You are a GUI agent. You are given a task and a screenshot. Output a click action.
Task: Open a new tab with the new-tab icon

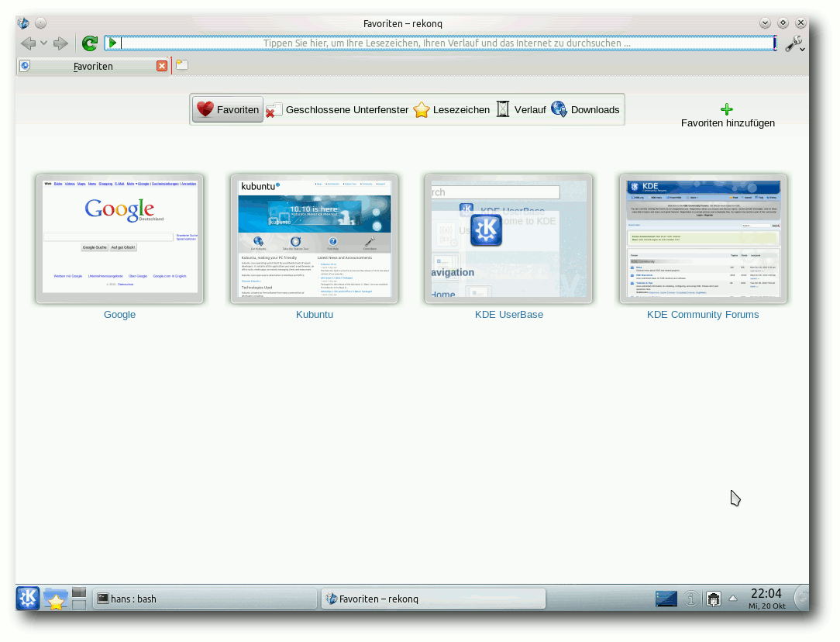coord(182,65)
